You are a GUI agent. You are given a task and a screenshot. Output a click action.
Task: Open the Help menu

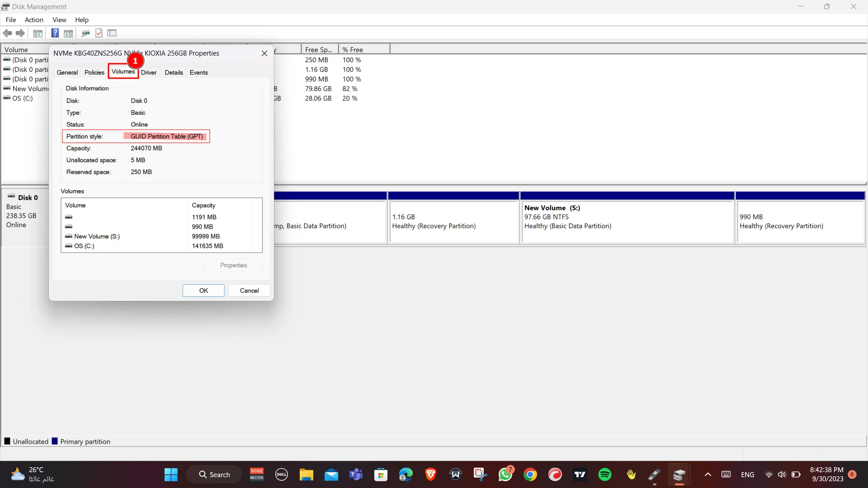tap(82, 20)
